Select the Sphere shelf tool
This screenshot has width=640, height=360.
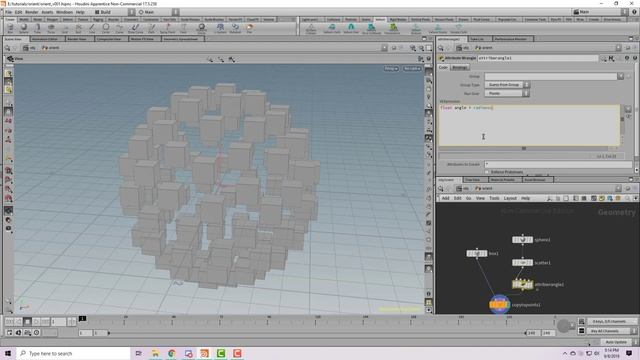(x=24, y=28)
